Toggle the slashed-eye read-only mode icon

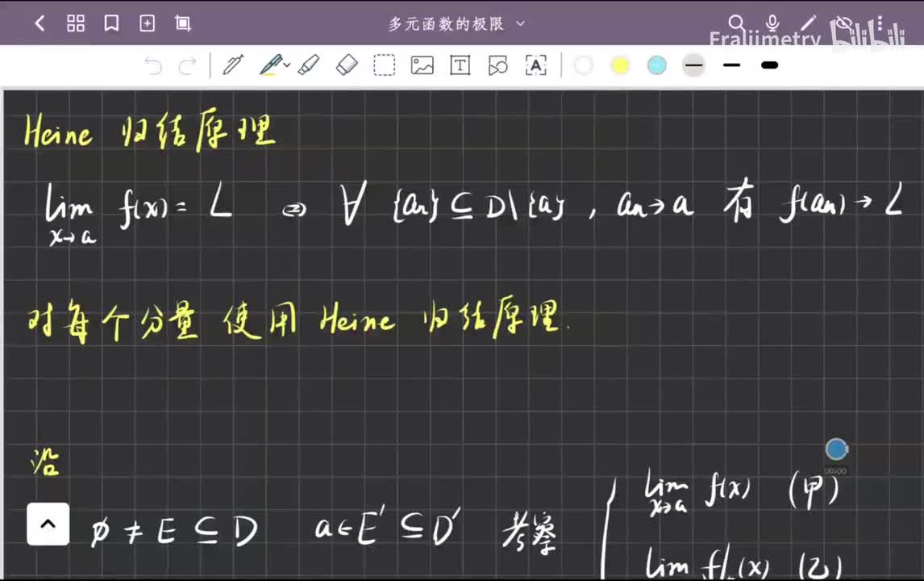(844, 23)
